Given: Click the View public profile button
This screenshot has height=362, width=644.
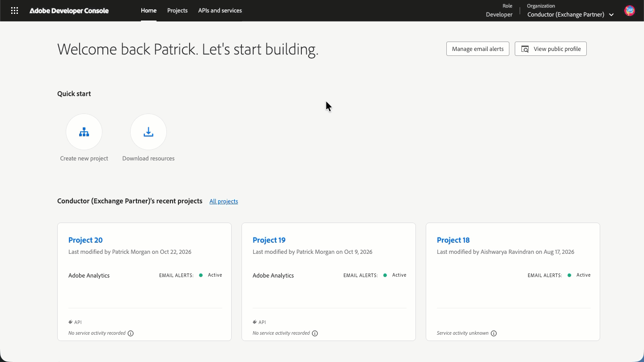Looking at the screenshot, I should 551,49.
